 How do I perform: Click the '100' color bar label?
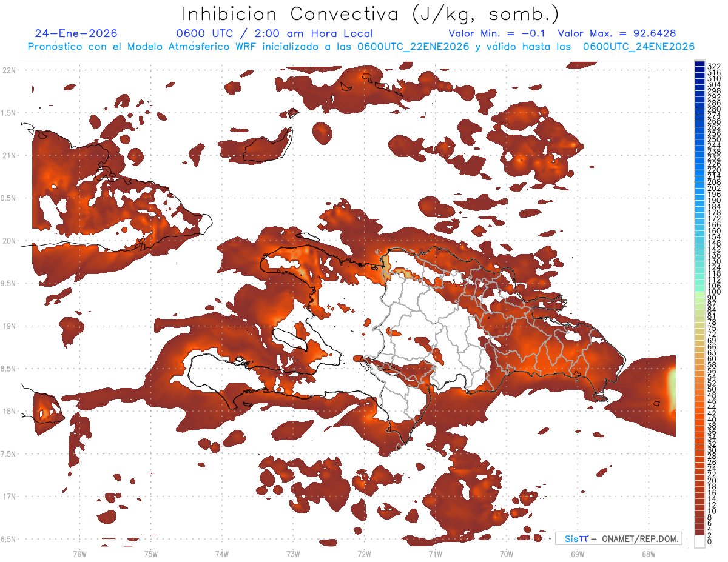click(x=713, y=292)
